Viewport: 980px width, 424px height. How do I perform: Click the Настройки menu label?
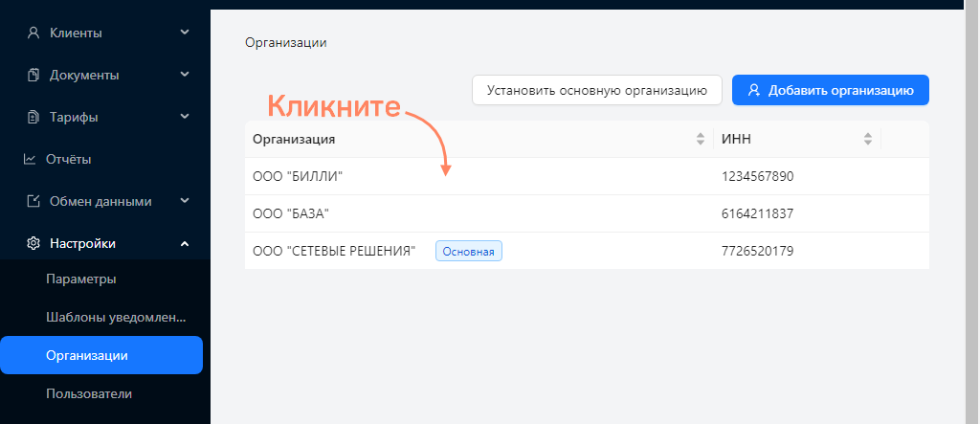pos(82,243)
